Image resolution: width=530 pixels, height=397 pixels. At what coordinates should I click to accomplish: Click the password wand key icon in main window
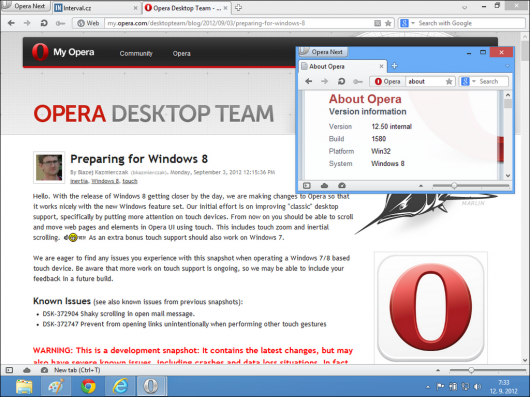click(60, 23)
